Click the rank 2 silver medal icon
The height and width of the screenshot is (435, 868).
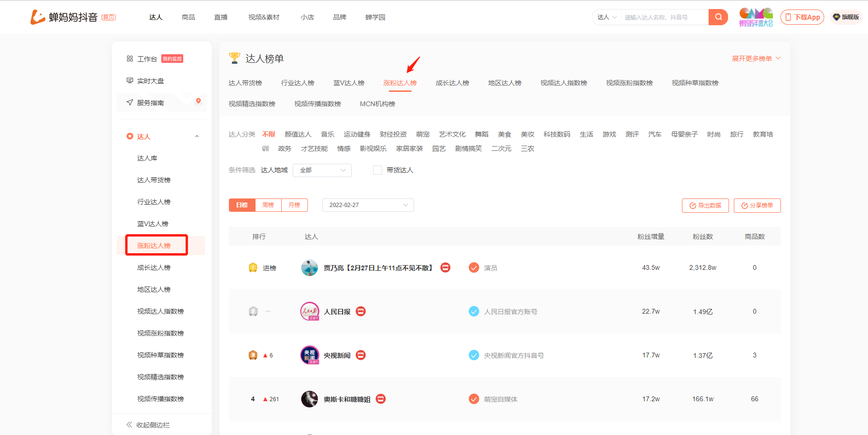253,311
